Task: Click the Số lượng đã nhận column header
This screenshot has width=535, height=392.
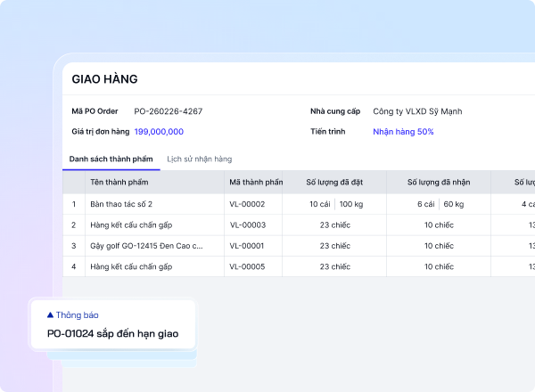Action: point(439,182)
